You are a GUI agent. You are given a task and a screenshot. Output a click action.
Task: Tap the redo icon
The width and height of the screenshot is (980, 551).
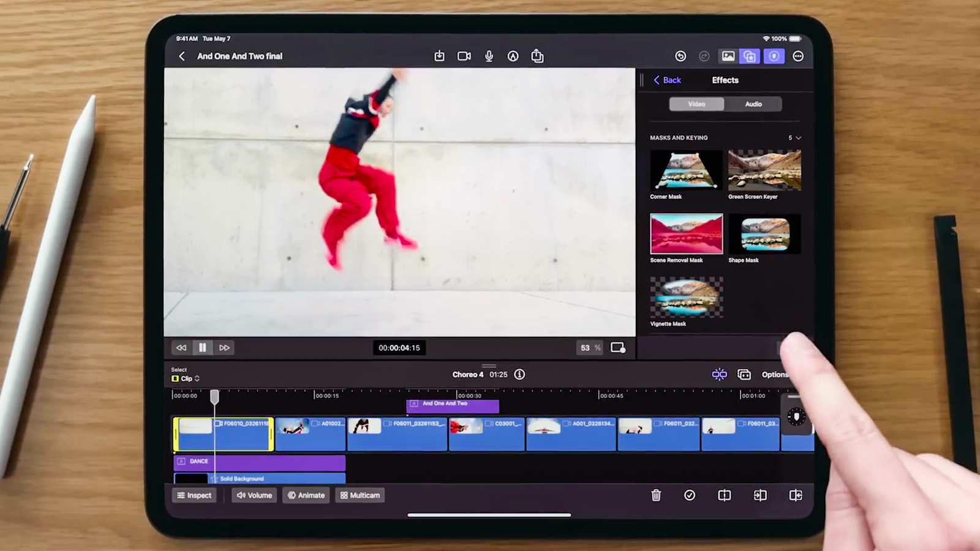[x=704, y=56]
